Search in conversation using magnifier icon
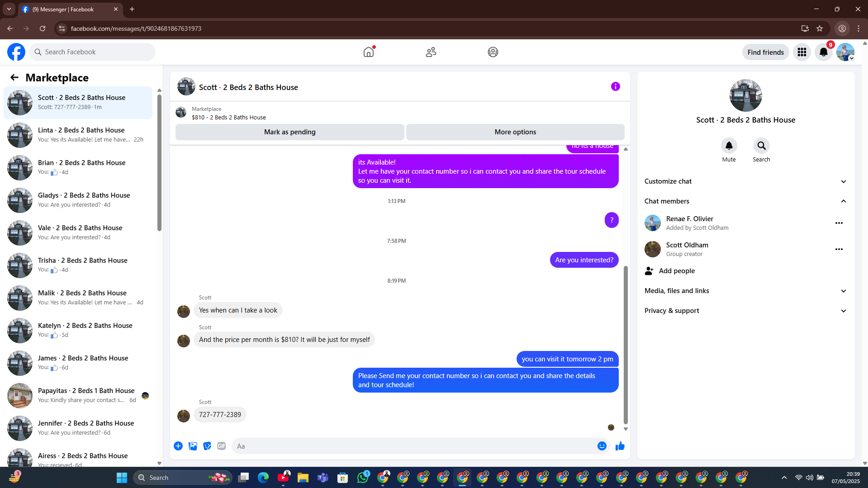Screen dimensions: 868x488 (762, 146)
